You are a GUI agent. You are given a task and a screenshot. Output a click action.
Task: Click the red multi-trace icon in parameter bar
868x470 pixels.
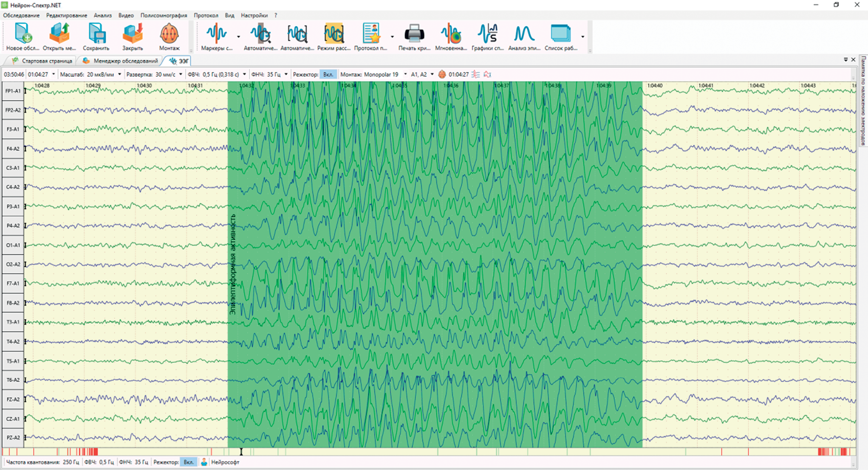point(476,74)
